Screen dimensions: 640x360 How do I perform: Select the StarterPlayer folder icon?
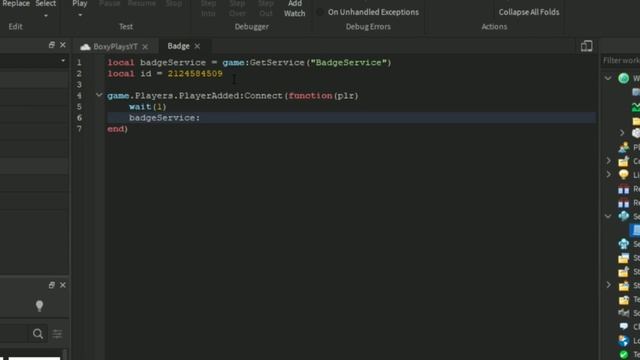(x=624, y=286)
